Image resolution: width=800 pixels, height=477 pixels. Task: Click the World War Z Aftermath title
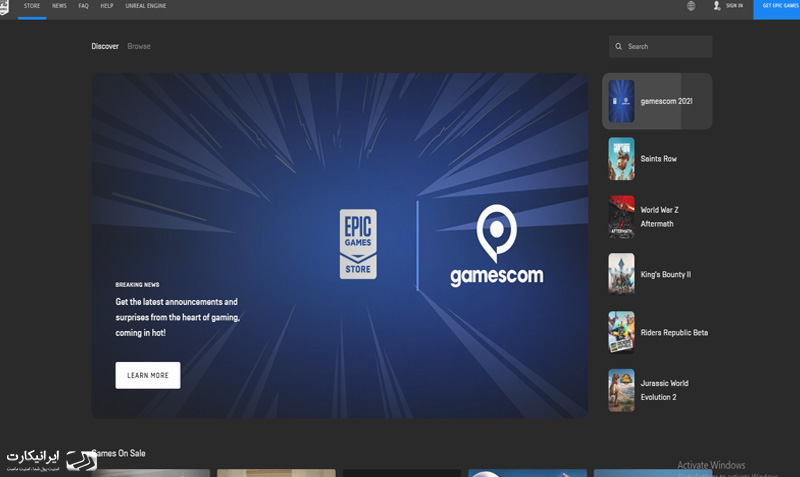[x=659, y=217]
